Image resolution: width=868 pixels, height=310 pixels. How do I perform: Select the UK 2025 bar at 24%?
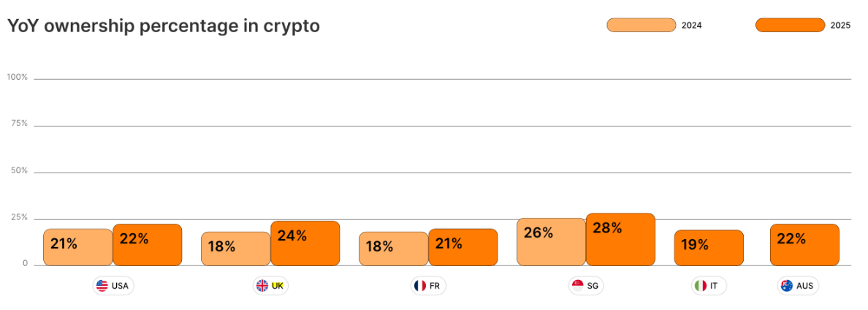(x=305, y=243)
